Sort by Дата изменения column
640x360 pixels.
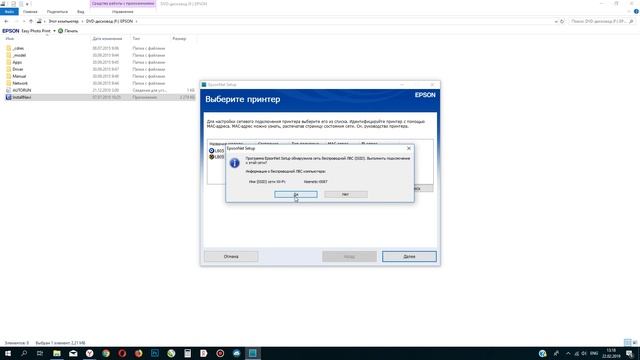point(107,39)
